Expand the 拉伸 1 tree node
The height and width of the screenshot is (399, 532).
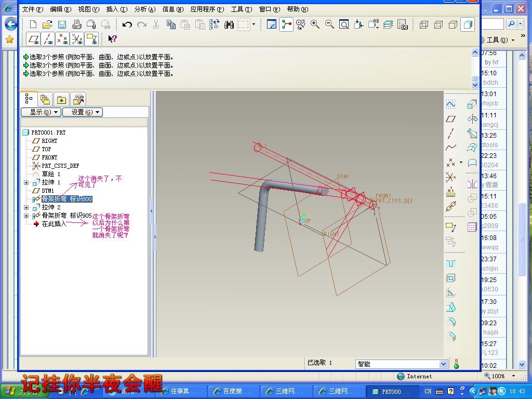[26, 182]
